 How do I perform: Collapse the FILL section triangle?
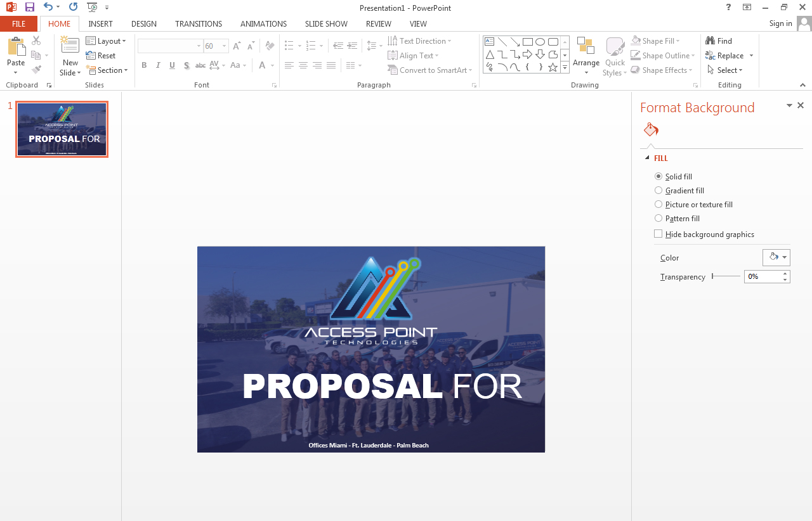pos(647,158)
